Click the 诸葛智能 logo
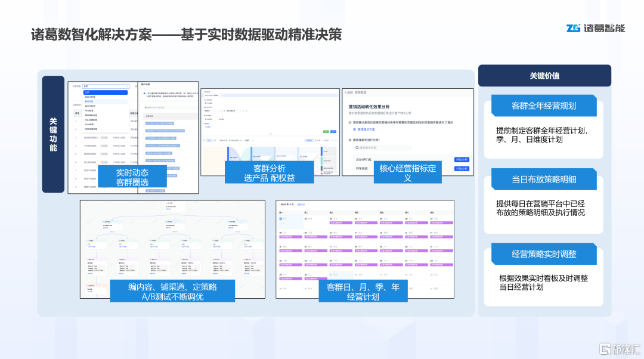Screen dimensions: 644x359 point(595,28)
